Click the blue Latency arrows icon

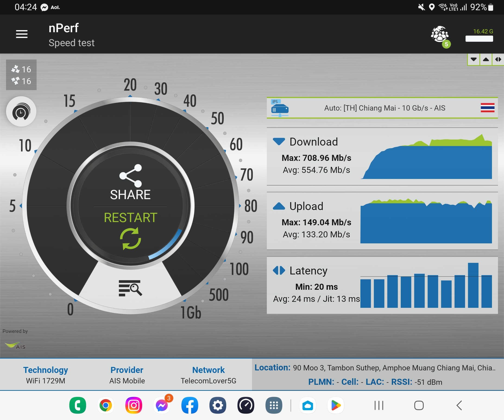pyautogui.click(x=279, y=270)
